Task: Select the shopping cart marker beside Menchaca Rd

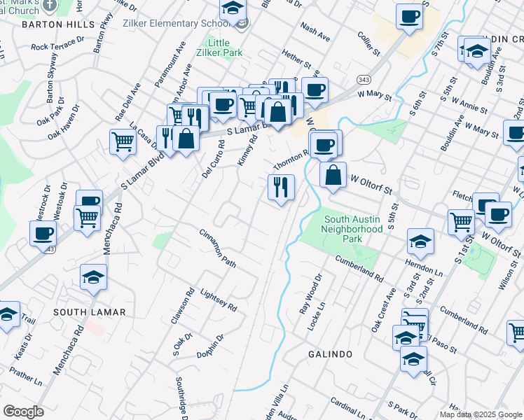Action: click(88, 220)
